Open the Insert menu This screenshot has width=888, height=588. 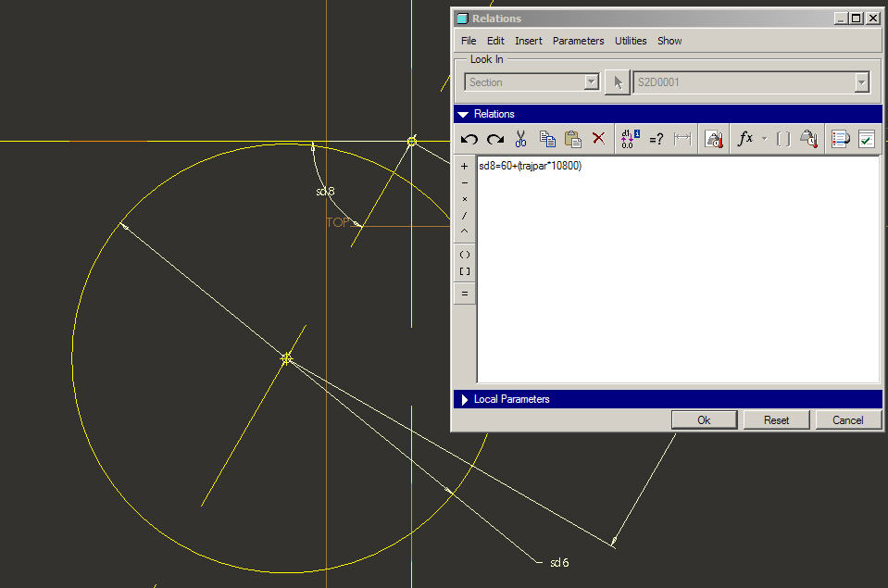coord(529,41)
